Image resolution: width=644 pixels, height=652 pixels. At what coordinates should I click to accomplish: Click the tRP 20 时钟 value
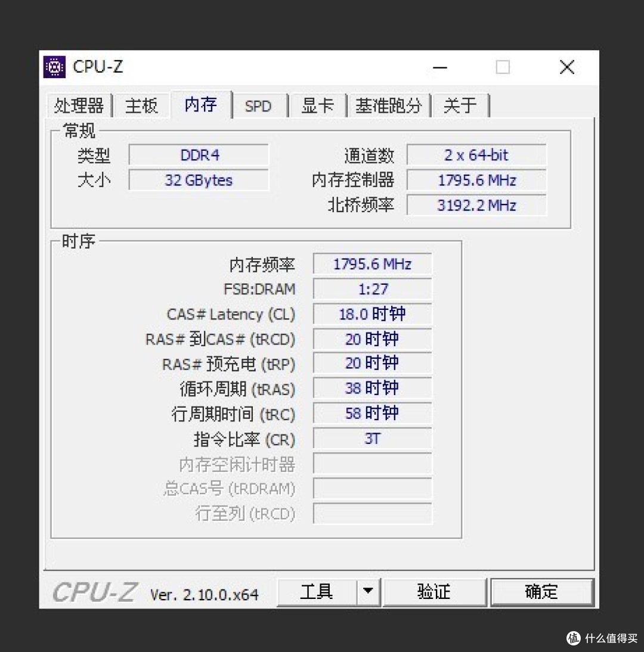(x=372, y=363)
